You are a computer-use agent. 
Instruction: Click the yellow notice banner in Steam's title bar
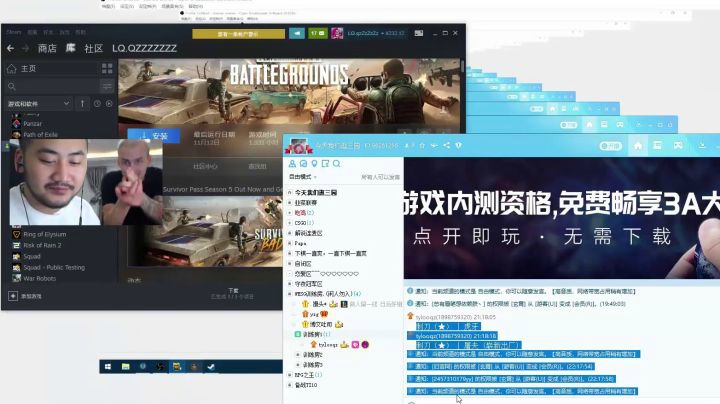[x=238, y=34]
